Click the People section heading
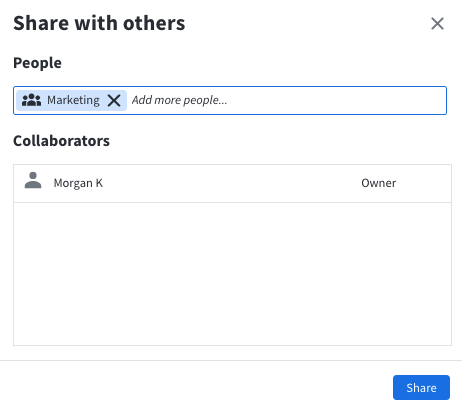Screen dimensions: 462x412 pos(37,63)
